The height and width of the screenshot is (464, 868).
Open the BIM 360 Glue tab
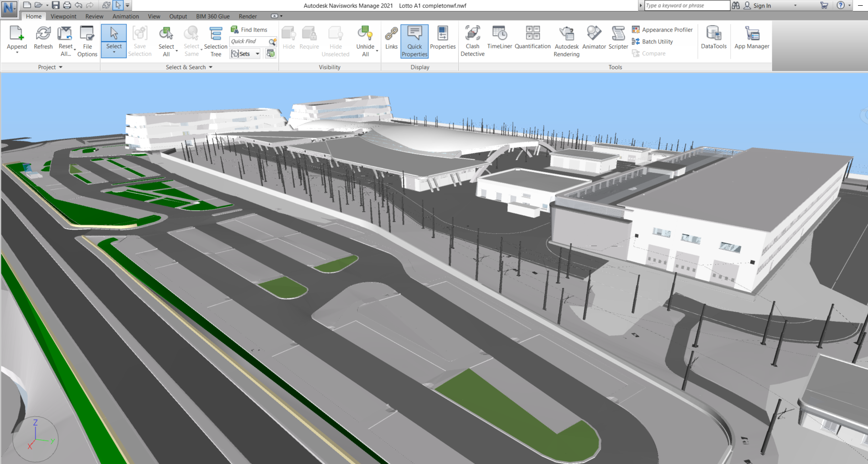(x=213, y=16)
